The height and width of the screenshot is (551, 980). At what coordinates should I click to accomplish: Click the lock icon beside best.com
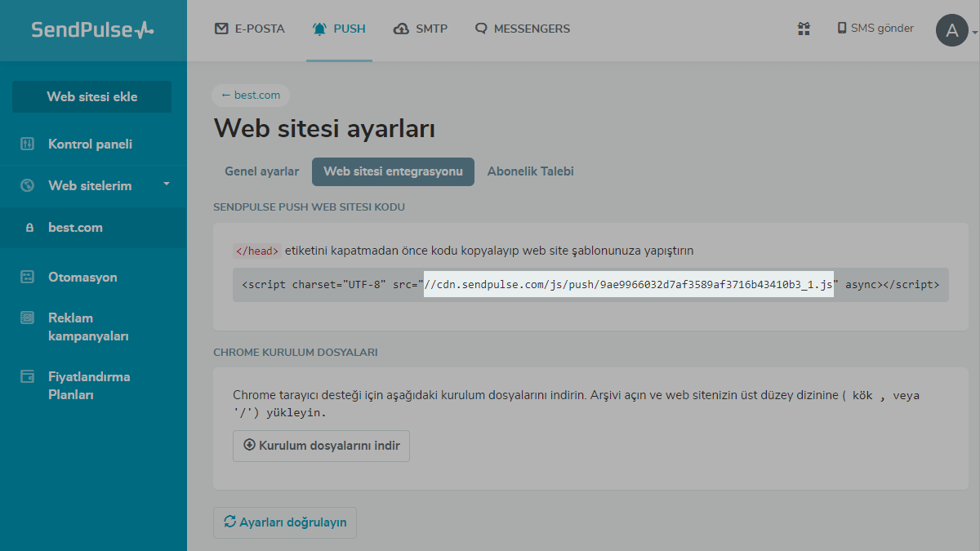30,229
